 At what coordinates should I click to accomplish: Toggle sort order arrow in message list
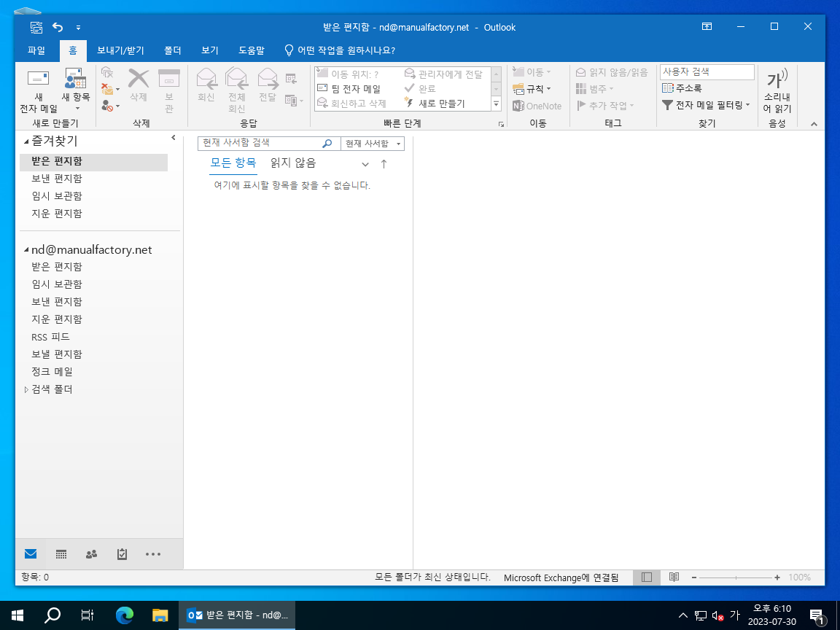[x=384, y=164]
